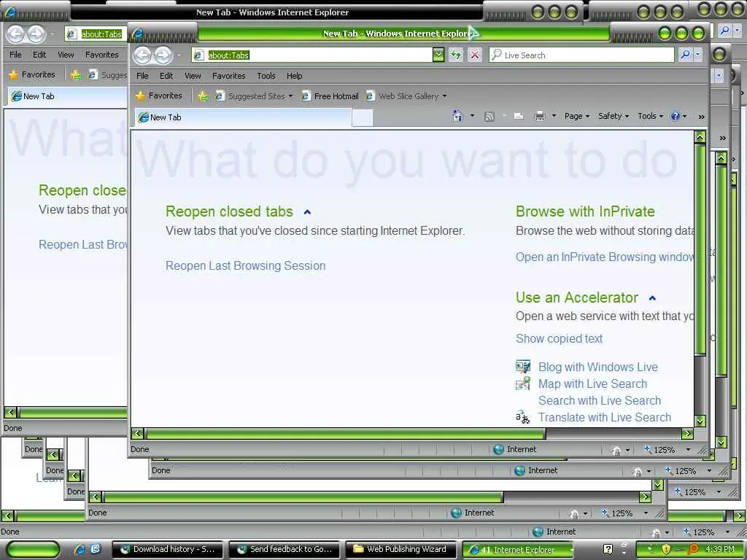Screen dimensions: 747x560
Task: Click the Forward button in the front window
Action: (x=163, y=55)
